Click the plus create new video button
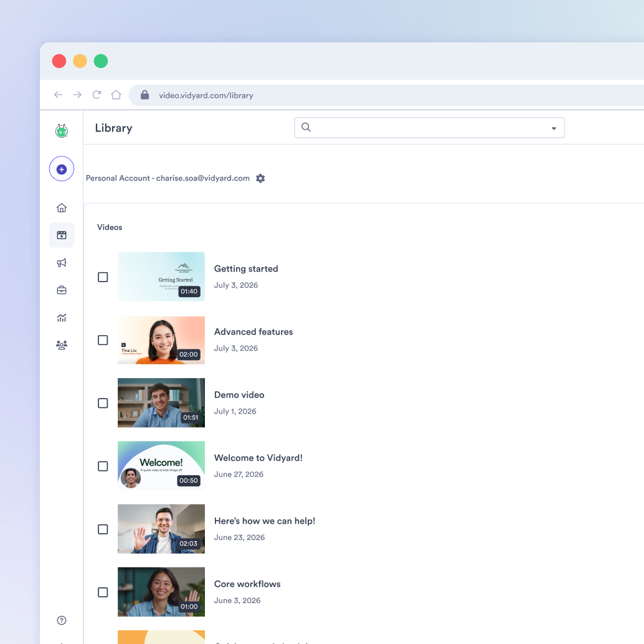This screenshot has height=644, width=644. (x=62, y=169)
